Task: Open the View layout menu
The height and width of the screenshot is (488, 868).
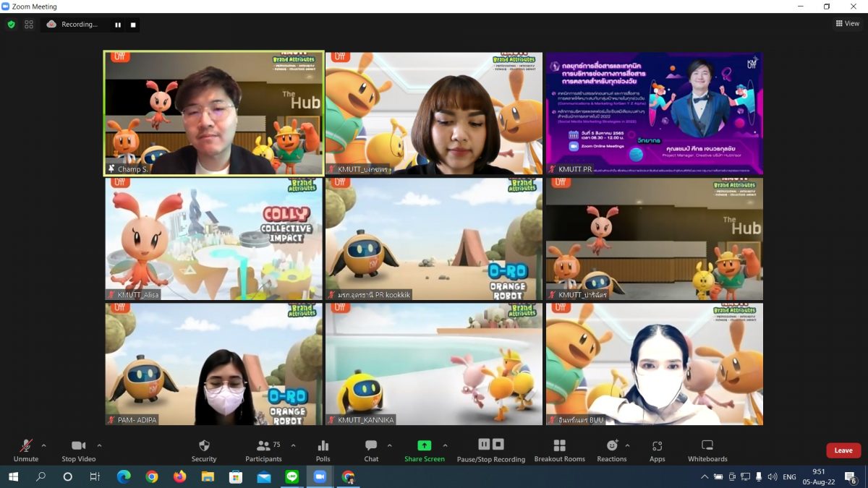Action: click(848, 23)
